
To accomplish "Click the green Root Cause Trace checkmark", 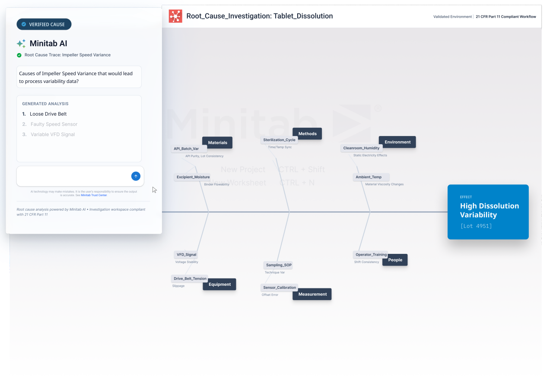I will 19,55.
